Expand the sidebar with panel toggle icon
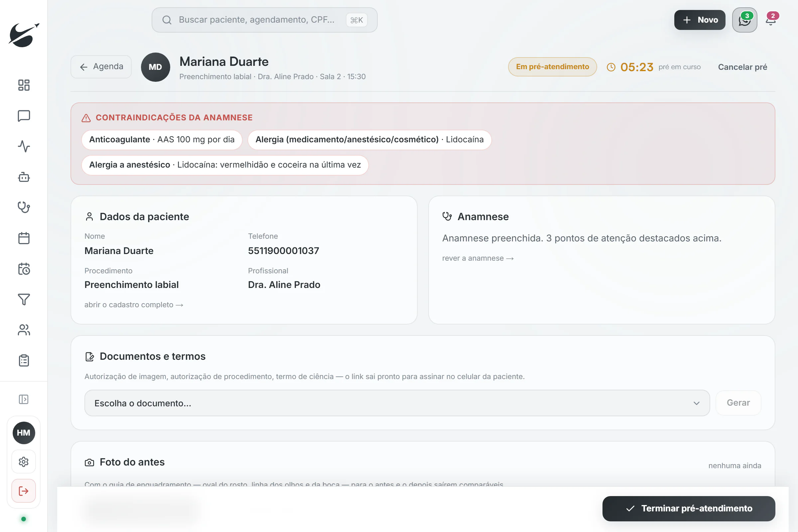The image size is (798, 532). coord(24,399)
